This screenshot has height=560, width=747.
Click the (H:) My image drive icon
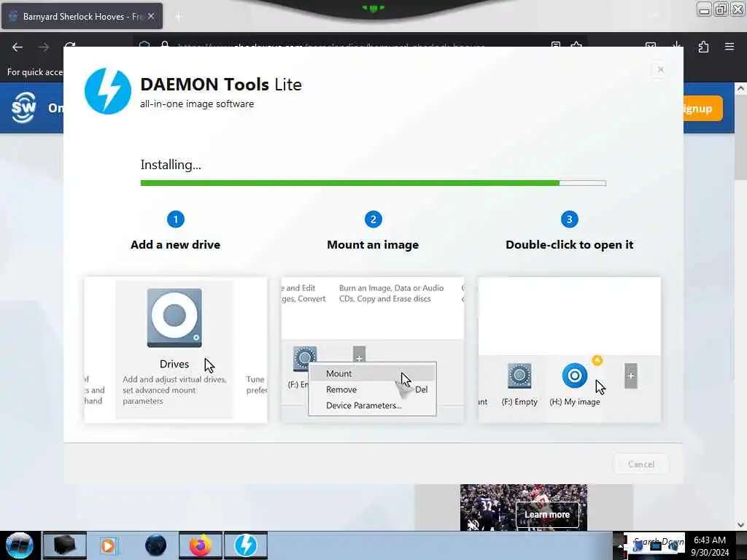coord(575,376)
